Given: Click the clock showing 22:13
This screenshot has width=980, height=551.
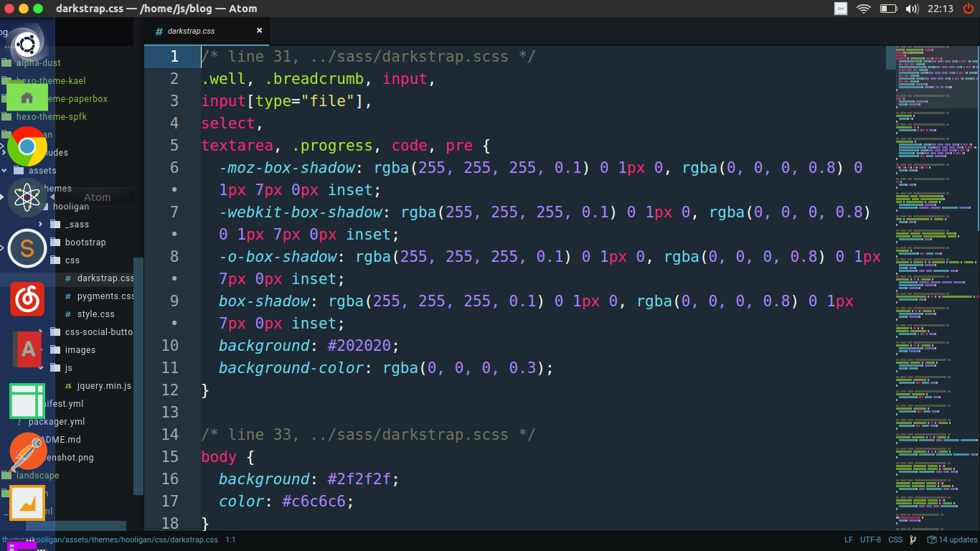Looking at the screenshot, I should pos(940,9).
